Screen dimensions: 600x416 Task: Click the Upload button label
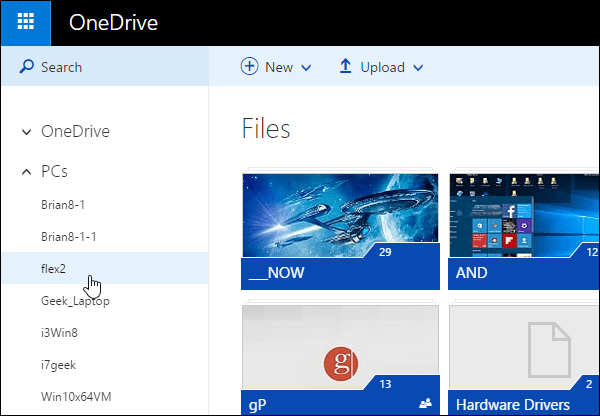pos(382,67)
